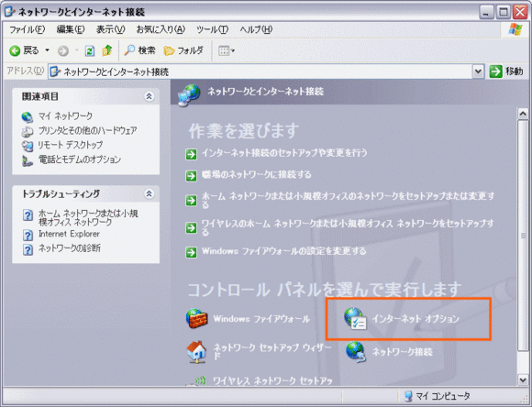Collapse the Troubleshooting panel chevron
532x407 pixels.
tap(149, 193)
